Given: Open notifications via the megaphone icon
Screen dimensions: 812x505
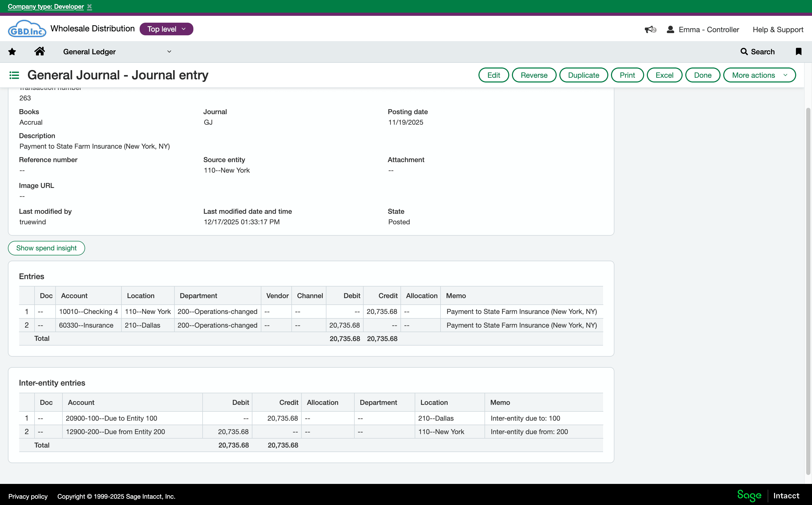Looking at the screenshot, I should pyautogui.click(x=650, y=30).
